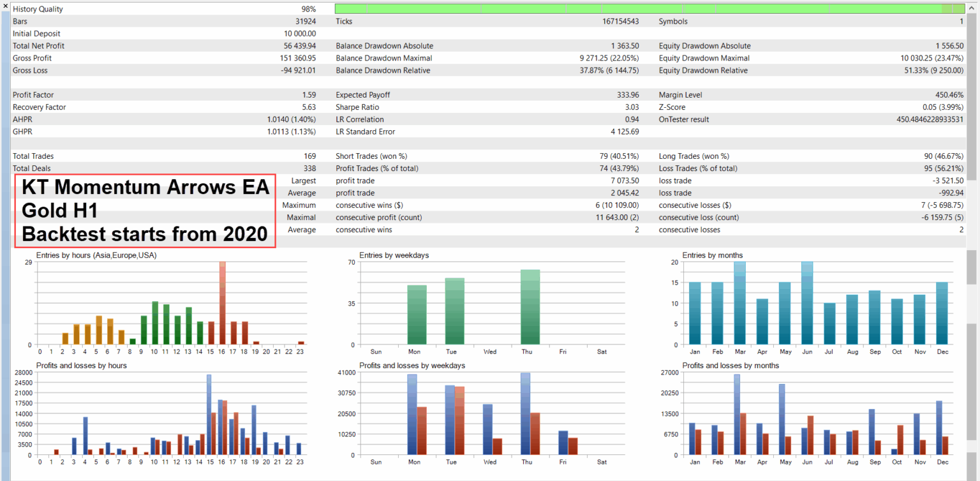980x481 pixels.
Task: Click the Dec bar in Entries by months
Action: pyautogui.click(x=942, y=313)
